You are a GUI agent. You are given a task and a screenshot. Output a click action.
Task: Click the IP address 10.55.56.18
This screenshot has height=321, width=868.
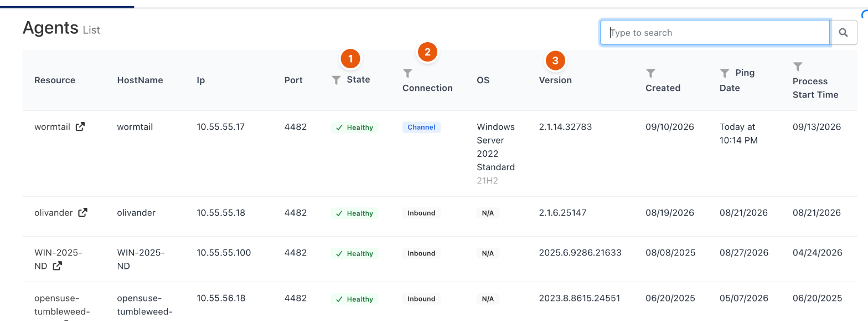point(221,298)
